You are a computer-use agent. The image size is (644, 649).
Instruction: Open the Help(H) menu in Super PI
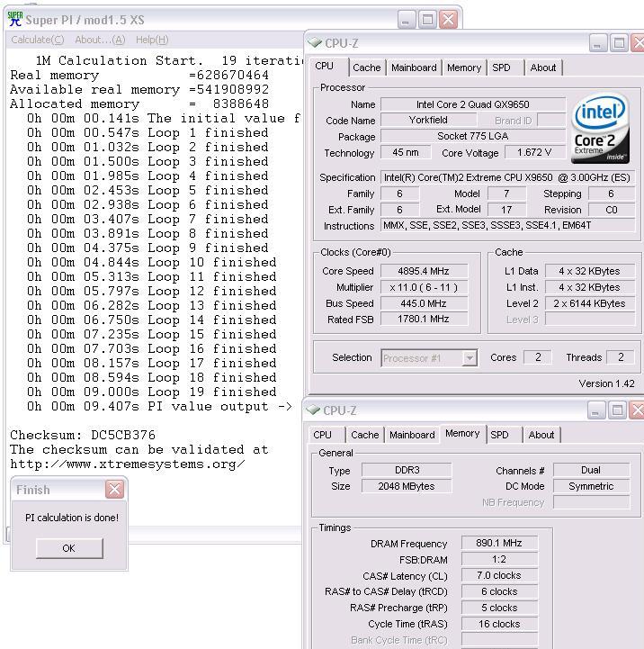152,40
